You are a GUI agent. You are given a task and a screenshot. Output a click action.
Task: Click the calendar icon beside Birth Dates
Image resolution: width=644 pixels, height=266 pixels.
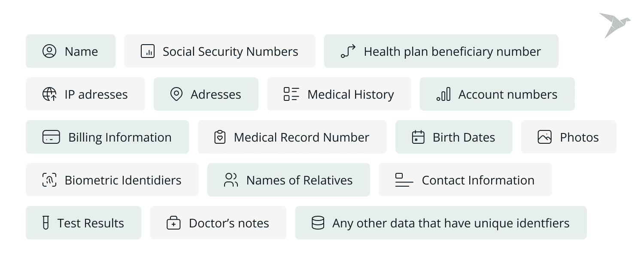pos(418,137)
